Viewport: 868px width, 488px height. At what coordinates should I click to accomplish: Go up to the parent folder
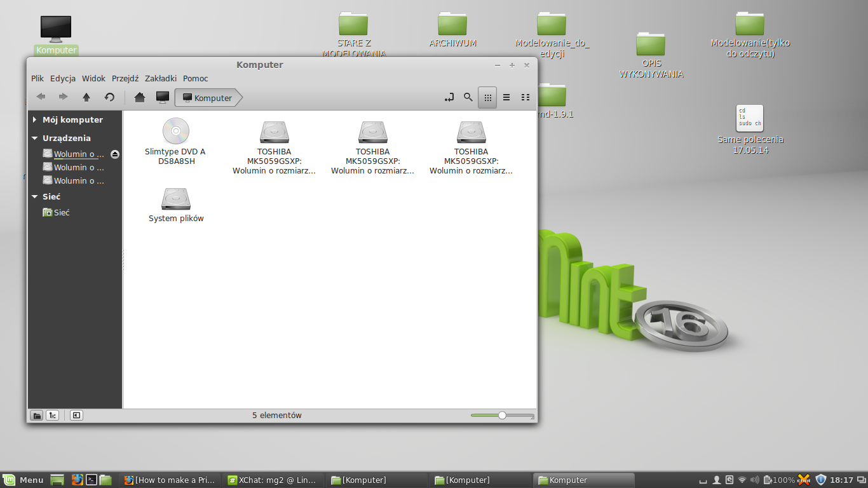[86, 97]
